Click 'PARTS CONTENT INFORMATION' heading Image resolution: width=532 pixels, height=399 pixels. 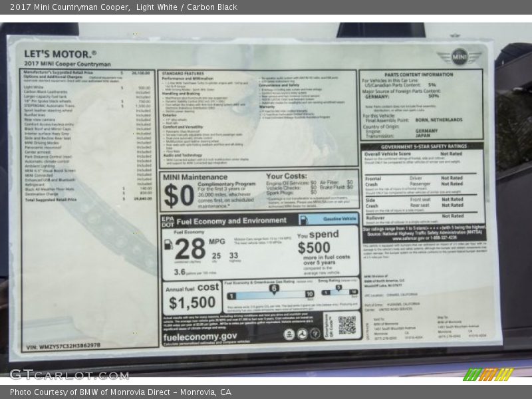419,74
